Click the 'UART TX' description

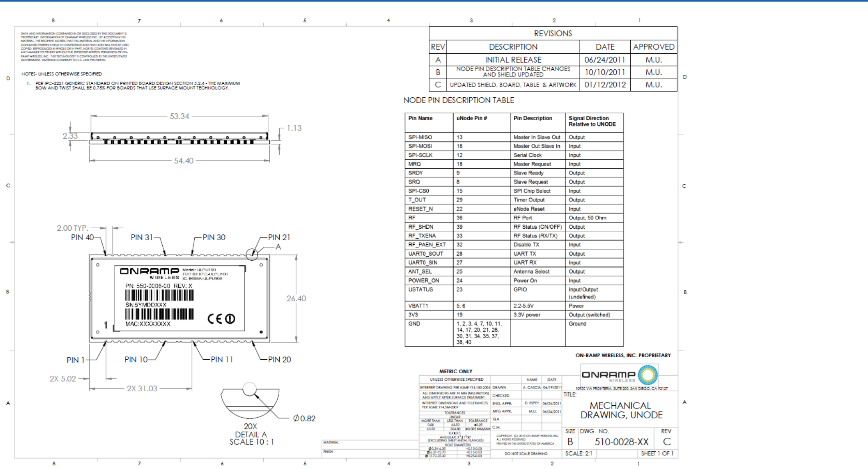coord(525,254)
